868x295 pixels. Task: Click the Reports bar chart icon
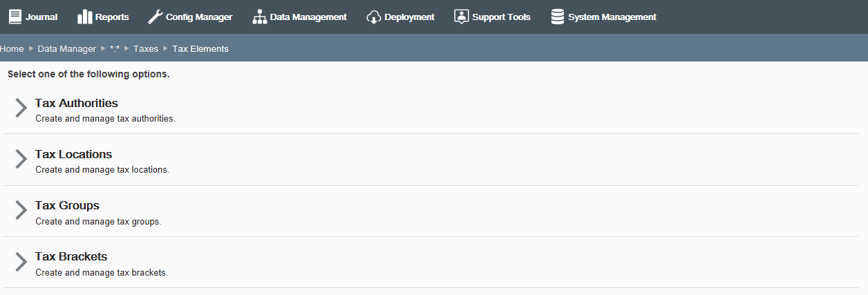[x=85, y=17]
